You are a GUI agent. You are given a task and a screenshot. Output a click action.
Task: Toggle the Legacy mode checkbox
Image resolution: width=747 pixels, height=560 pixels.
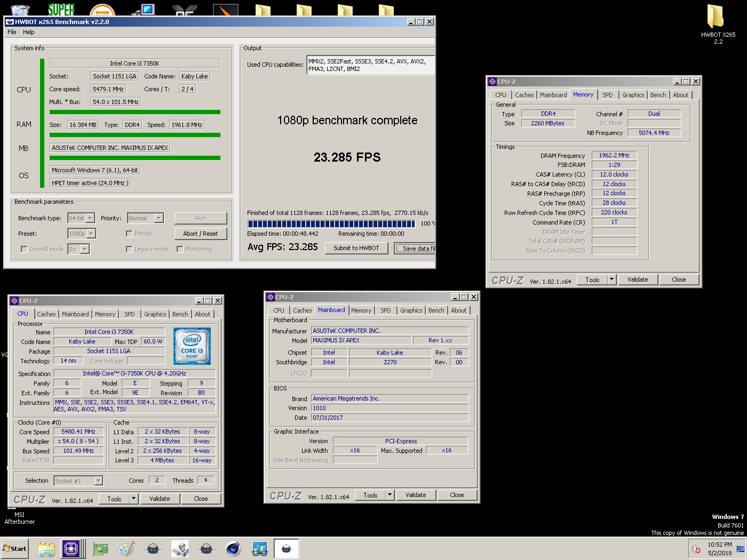tap(129, 249)
